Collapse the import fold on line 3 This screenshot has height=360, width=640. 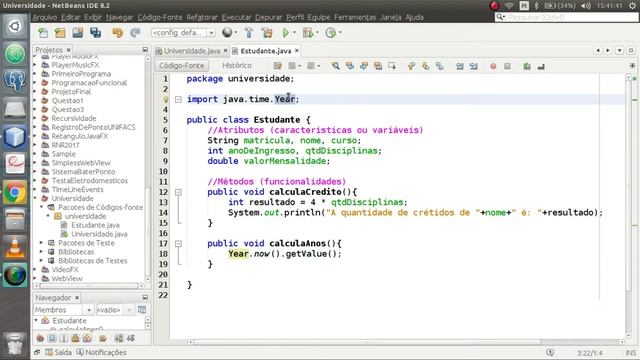point(178,99)
